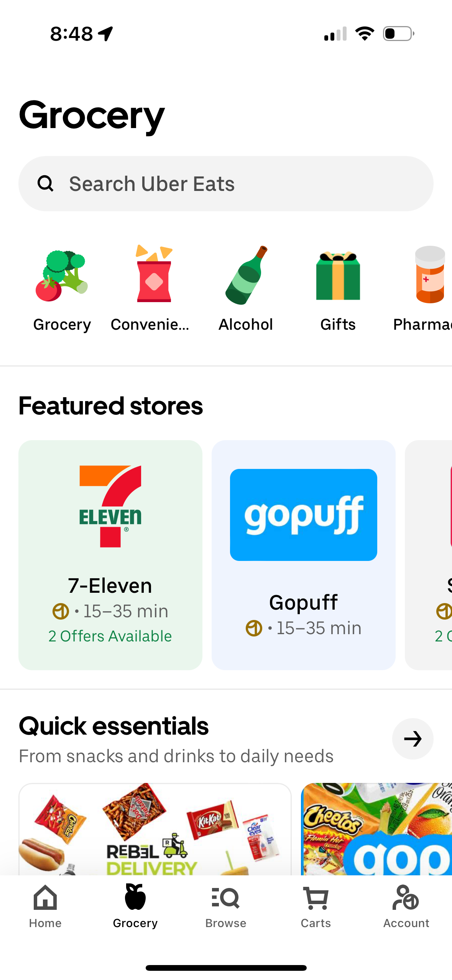Tap the Featured stores heading
This screenshot has height=980, width=452.
(110, 406)
